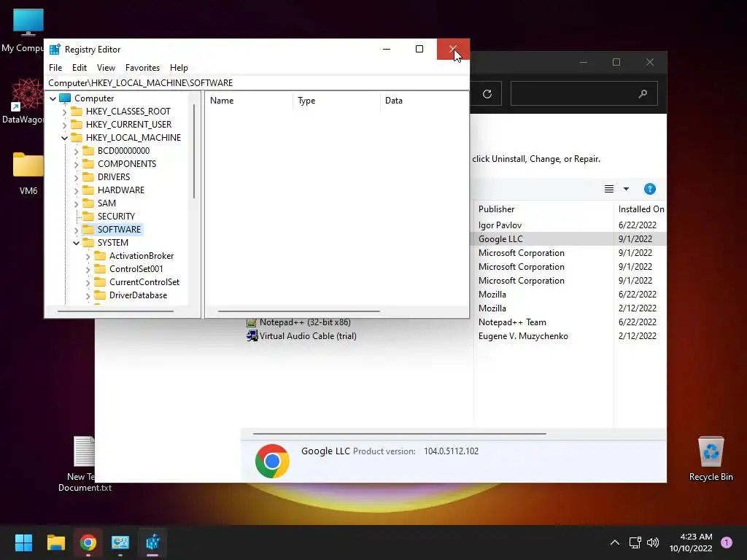Select the HARDWARE tree item
This screenshot has height=560, width=747.
click(120, 190)
